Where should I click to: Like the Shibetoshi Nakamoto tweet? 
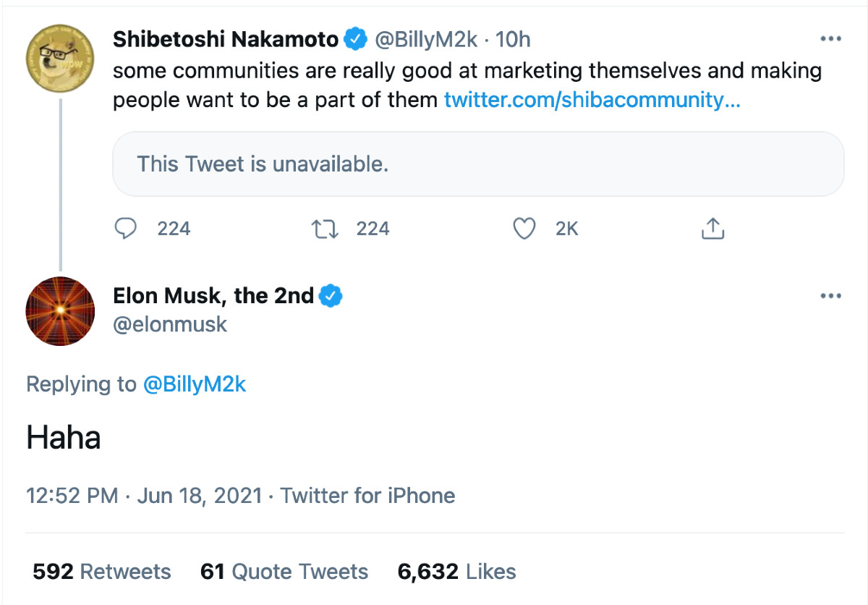tap(524, 229)
